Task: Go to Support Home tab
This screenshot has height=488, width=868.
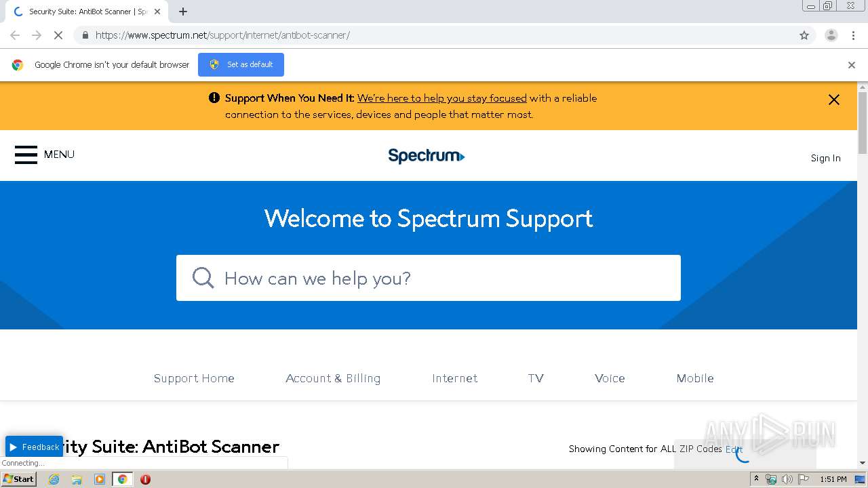Action: pyautogui.click(x=194, y=378)
